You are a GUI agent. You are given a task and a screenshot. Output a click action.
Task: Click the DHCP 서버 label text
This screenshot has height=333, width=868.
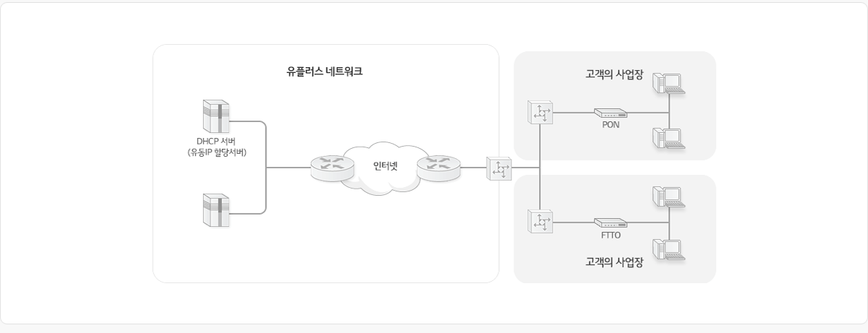[216, 140]
